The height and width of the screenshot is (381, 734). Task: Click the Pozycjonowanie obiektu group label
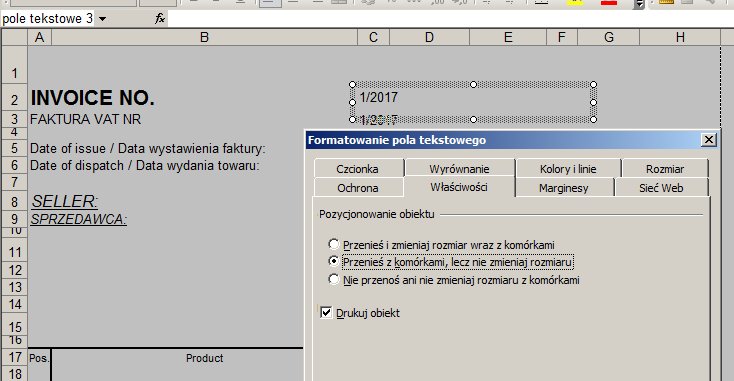pyautogui.click(x=377, y=214)
